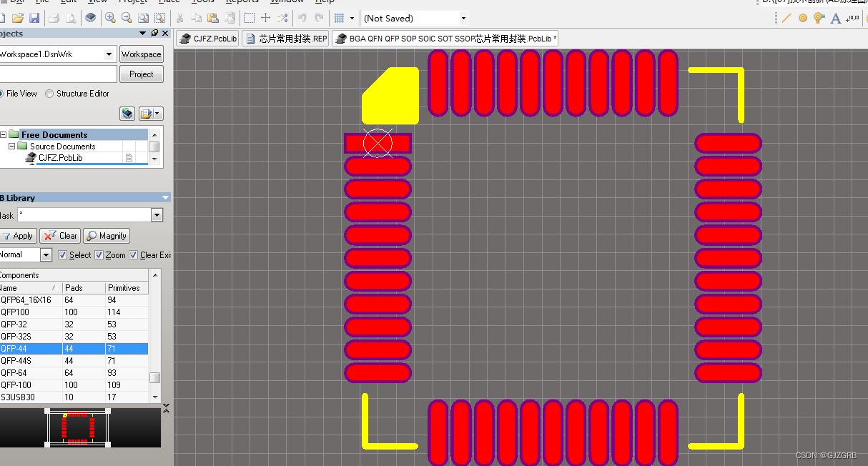
Task: Click the Rubber Stamp paste icon
Action: point(228,17)
